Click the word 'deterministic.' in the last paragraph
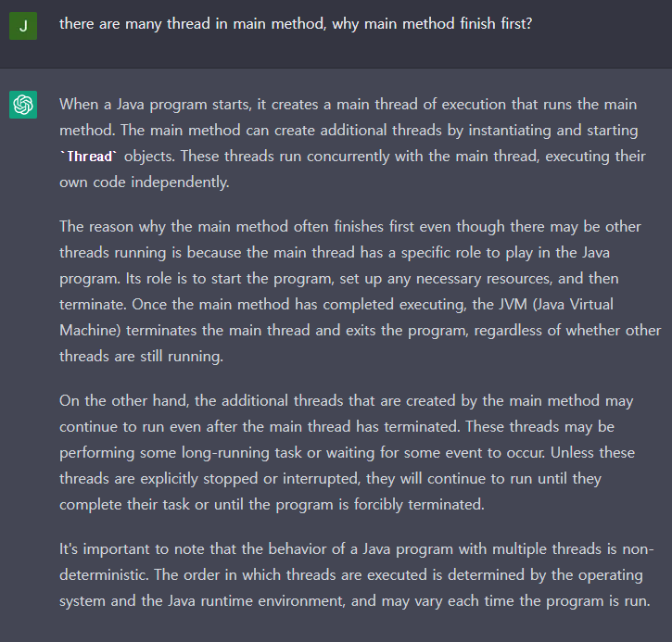The image size is (672, 642). (104, 574)
